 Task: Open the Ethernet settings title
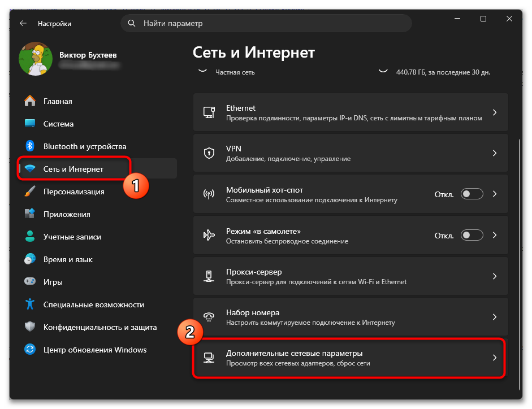pyautogui.click(x=240, y=108)
